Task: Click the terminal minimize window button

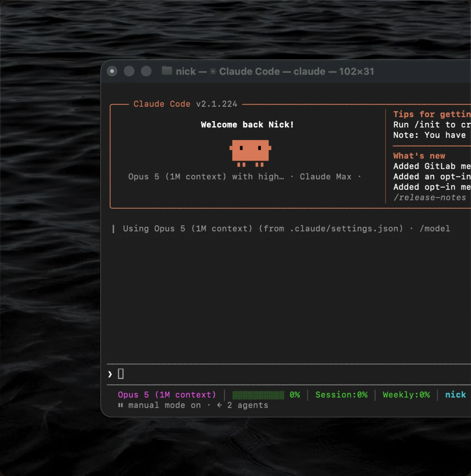Action: click(x=129, y=71)
